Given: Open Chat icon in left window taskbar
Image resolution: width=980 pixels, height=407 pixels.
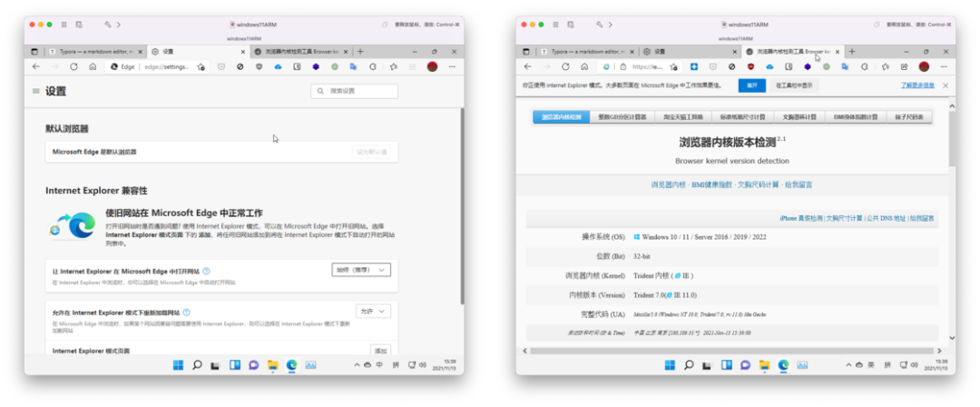Looking at the screenshot, I should [254, 364].
